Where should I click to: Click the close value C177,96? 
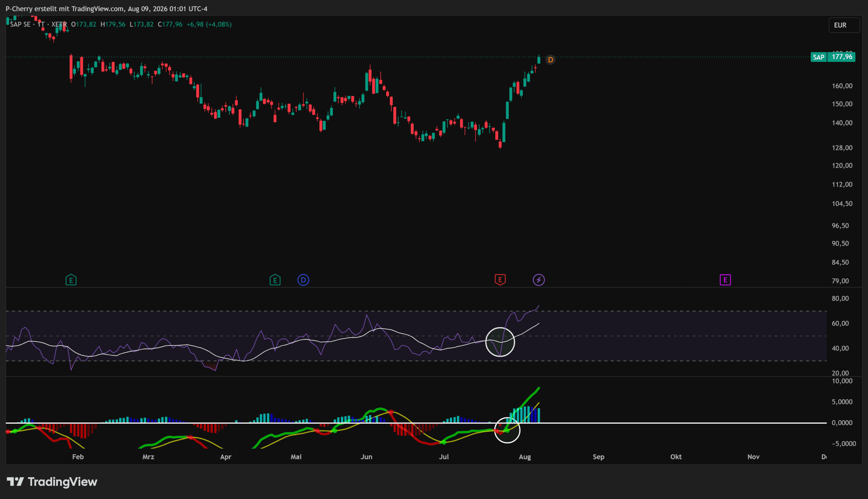tap(170, 24)
